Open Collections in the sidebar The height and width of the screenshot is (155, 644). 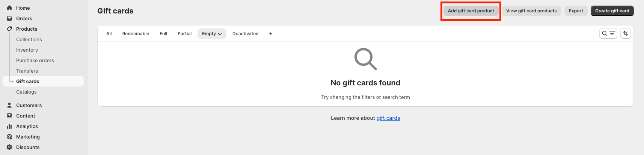click(29, 39)
